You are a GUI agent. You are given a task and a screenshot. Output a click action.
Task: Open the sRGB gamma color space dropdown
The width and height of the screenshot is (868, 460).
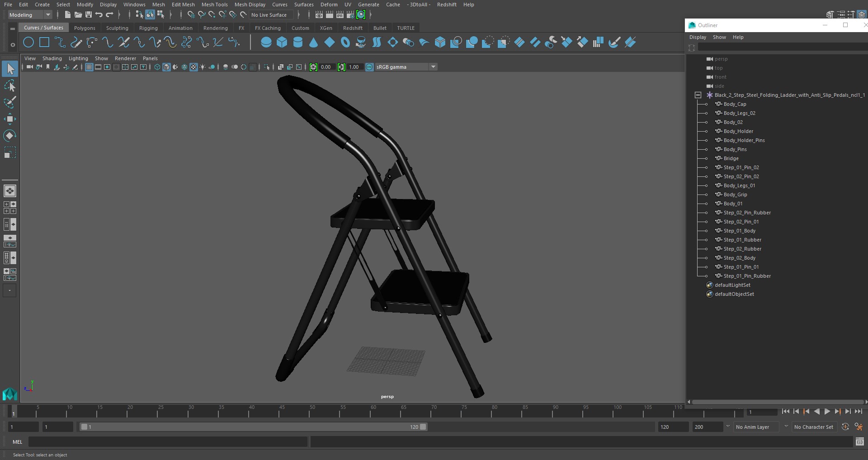pyautogui.click(x=406, y=67)
